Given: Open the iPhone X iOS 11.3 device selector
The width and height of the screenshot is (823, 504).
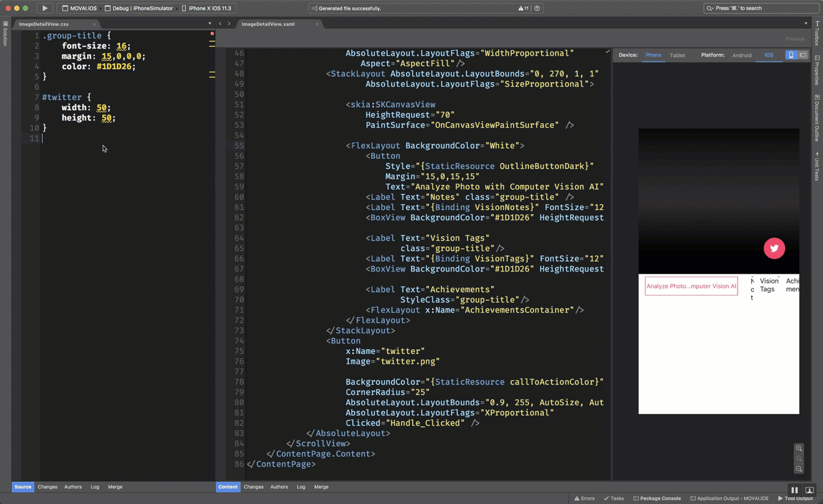Looking at the screenshot, I should tap(206, 9).
